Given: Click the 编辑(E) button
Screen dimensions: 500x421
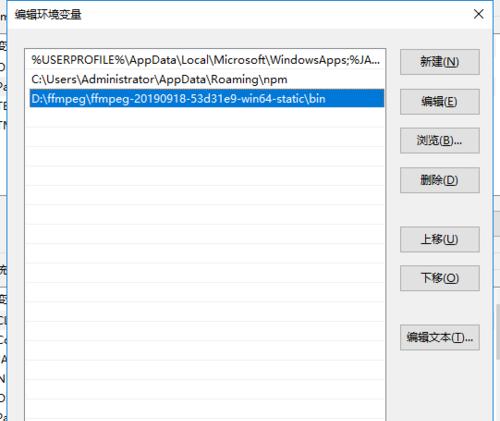Looking at the screenshot, I should [440, 102].
